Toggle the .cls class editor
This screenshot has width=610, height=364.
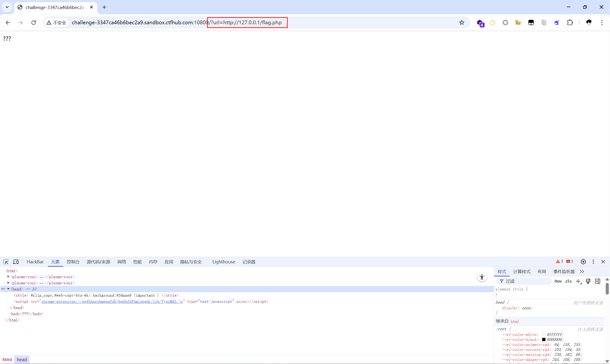(568, 281)
